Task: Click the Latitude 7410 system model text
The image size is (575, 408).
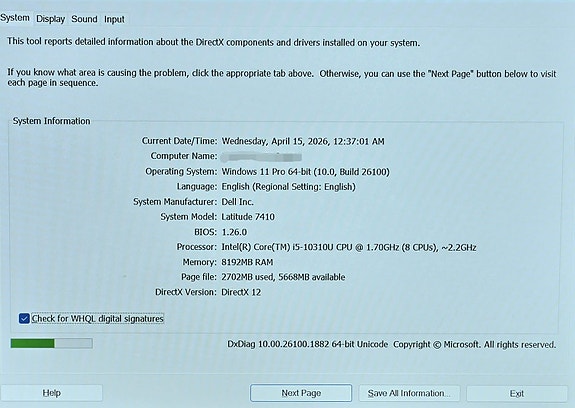Action: pyautogui.click(x=248, y=217)
